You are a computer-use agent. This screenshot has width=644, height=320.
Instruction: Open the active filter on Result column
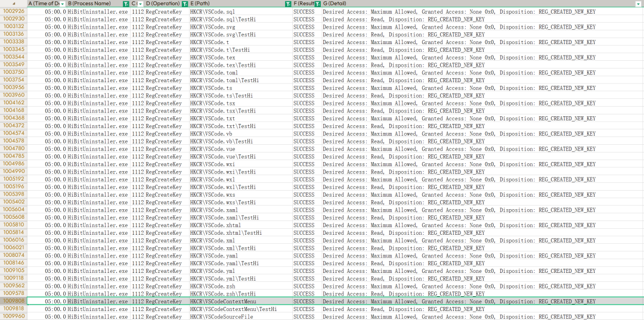[x=318, y=4]
